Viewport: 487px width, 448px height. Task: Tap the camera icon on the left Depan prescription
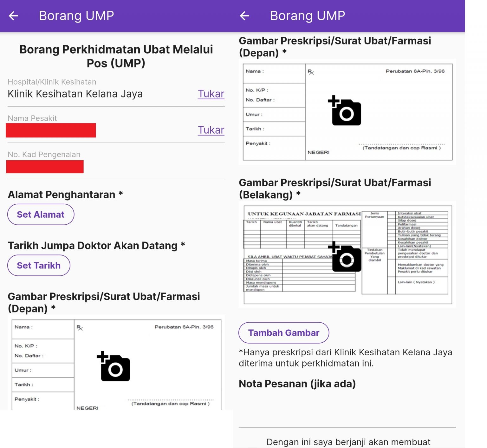(114, 366)
